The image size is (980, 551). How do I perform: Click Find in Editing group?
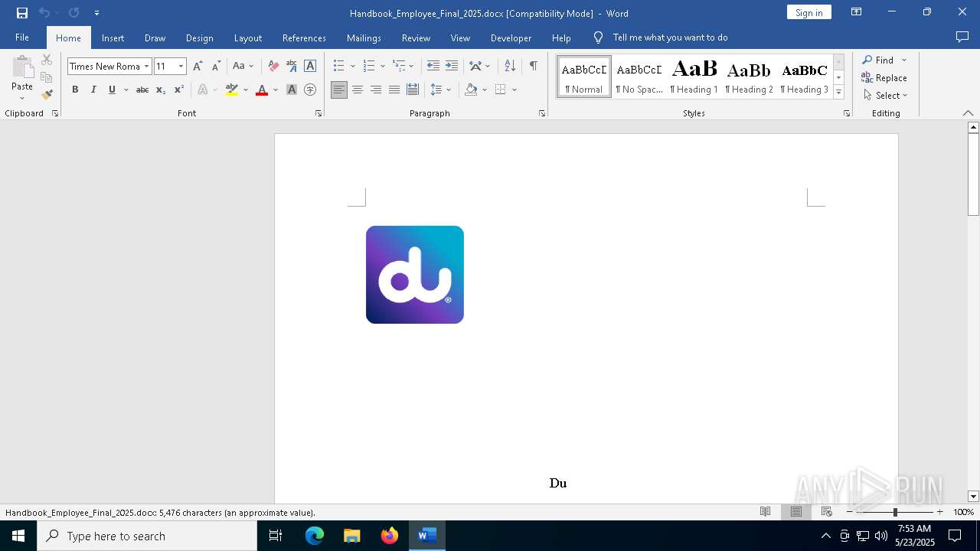point(877,60)
